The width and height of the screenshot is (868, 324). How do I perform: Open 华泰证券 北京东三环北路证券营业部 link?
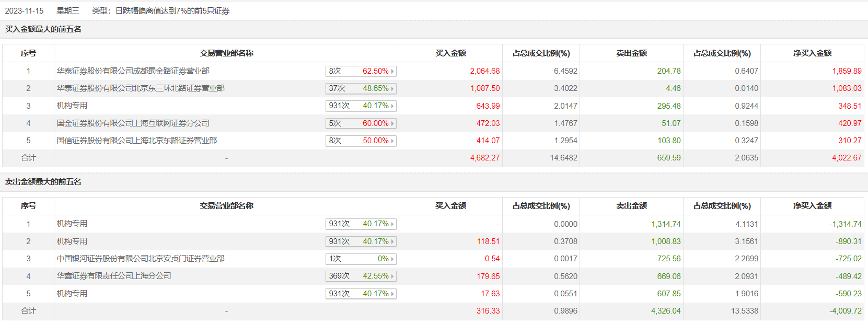point(141,88)
